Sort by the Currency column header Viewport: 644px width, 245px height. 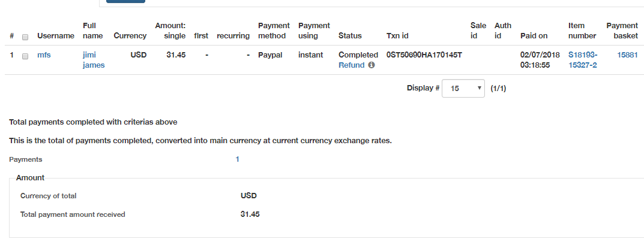click(130, 36)
